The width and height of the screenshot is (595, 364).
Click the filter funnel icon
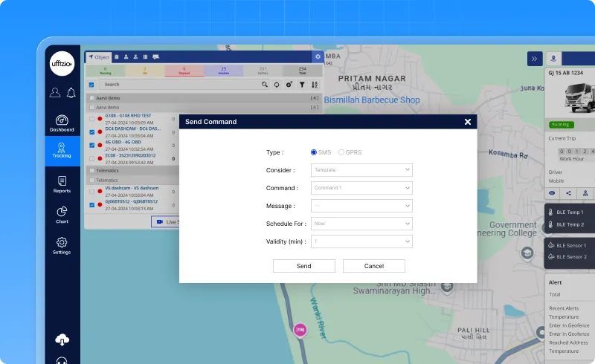[x=302, y=85]
